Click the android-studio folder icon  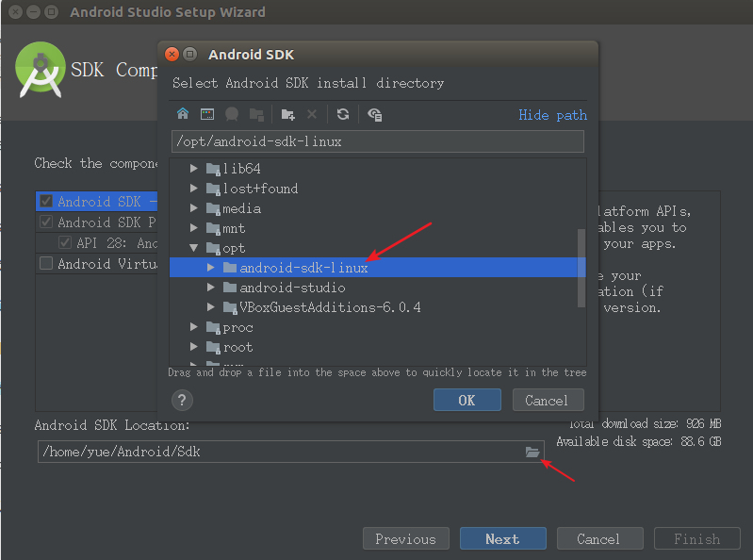230,288
